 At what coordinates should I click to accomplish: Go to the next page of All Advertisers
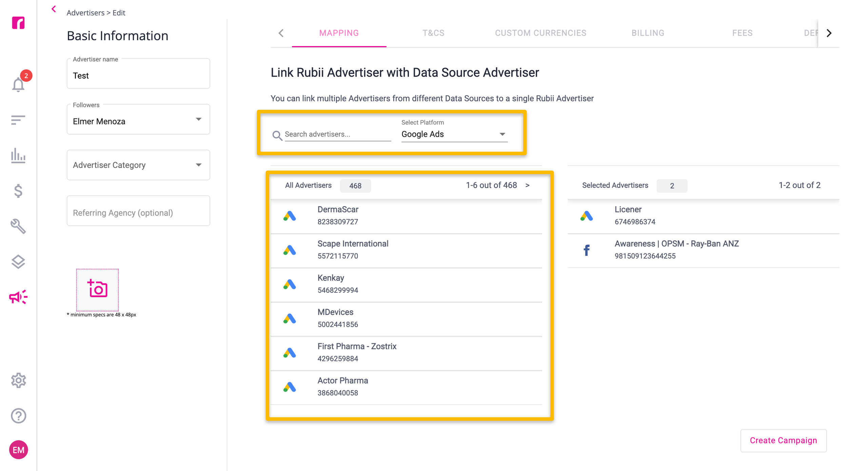click(527, 185)
